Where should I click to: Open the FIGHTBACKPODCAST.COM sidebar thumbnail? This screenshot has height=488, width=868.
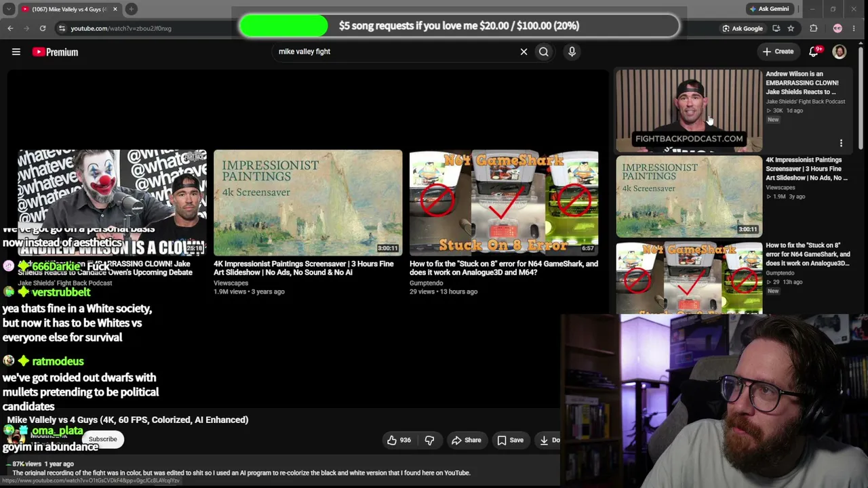689,110
